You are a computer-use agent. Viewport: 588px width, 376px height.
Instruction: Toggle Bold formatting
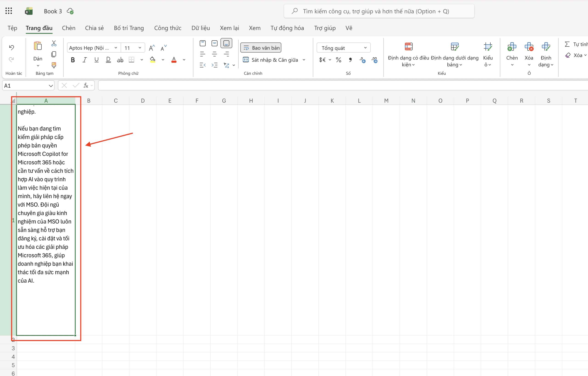73,60
